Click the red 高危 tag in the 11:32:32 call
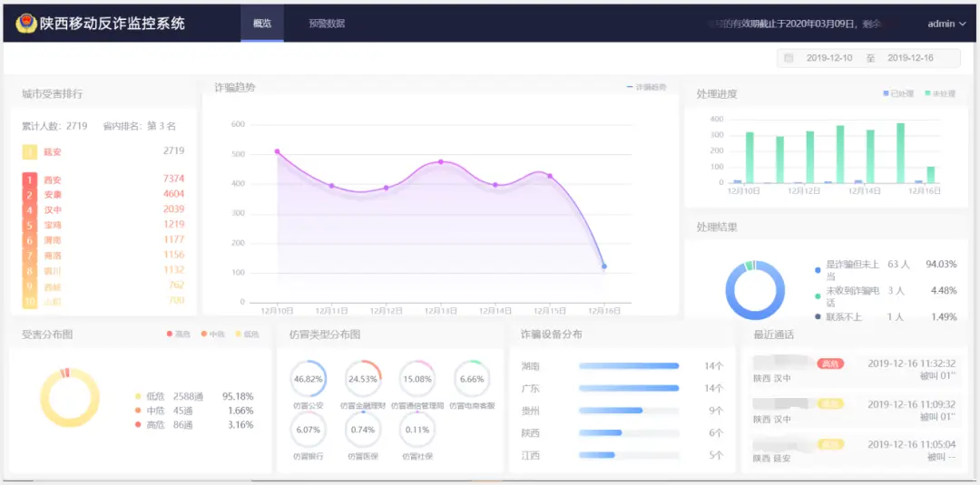The width and height of the screenshot is (980, 485). (830, 364)
